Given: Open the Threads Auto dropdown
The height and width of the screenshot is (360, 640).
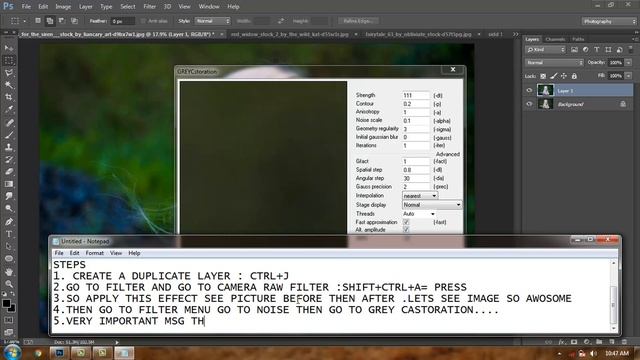Looking at the screenshot, I should (419, 214).
